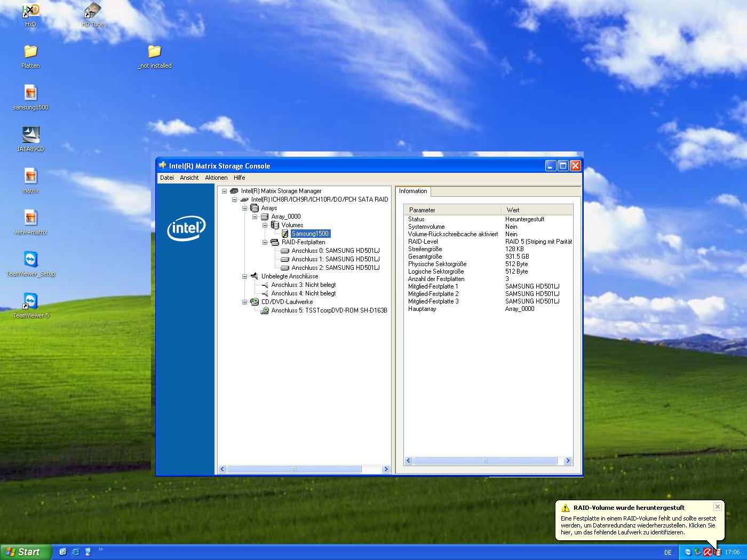Viewport: 747px width, 560px height.
Task: Click the Parameter column header
Action: pos(452,210)
